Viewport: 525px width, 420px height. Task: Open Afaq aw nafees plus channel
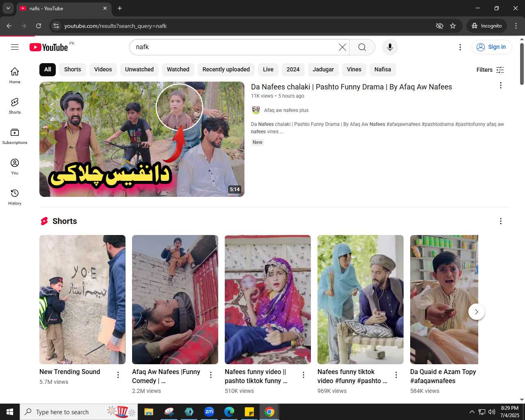click(x=286, y=110)
